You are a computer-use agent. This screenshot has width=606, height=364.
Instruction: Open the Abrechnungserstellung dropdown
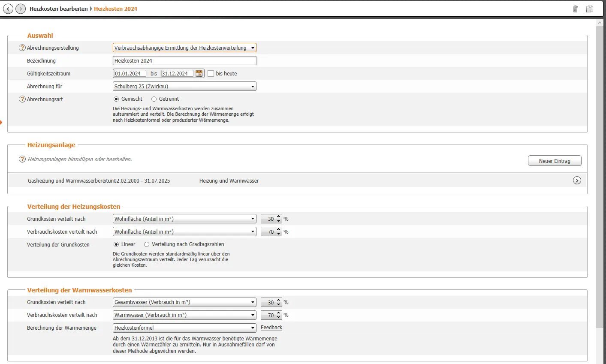coord(184,48)
